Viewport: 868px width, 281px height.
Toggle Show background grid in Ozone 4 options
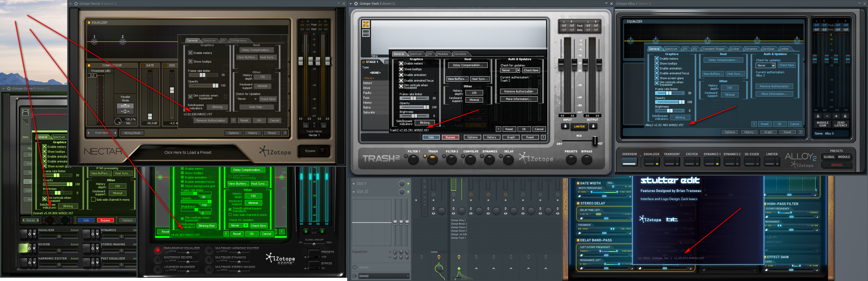(182, 186)
